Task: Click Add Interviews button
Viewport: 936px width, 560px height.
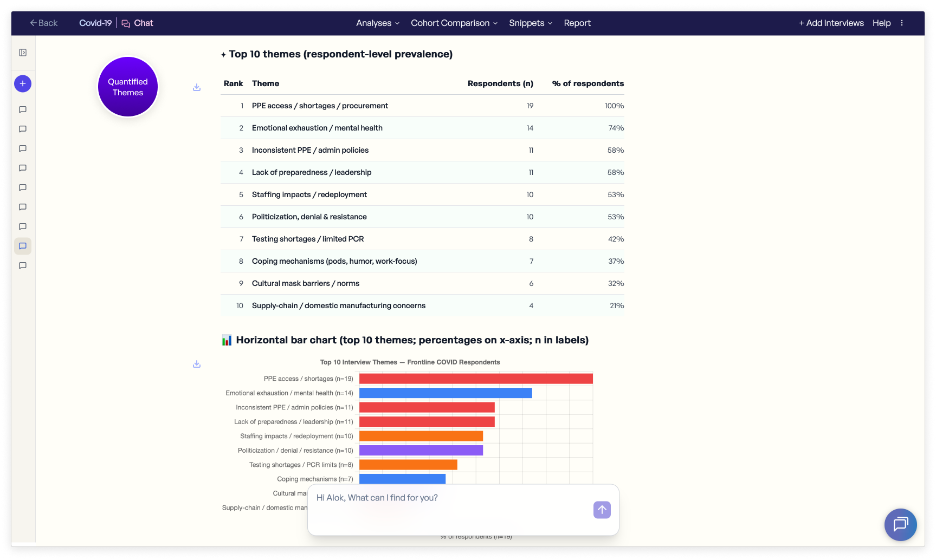Action: [x=831, y=23]
